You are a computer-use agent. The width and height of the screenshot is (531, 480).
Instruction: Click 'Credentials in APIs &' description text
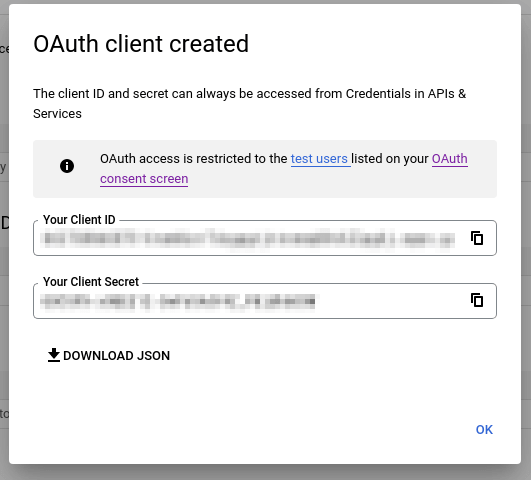[x=406, y=94]
